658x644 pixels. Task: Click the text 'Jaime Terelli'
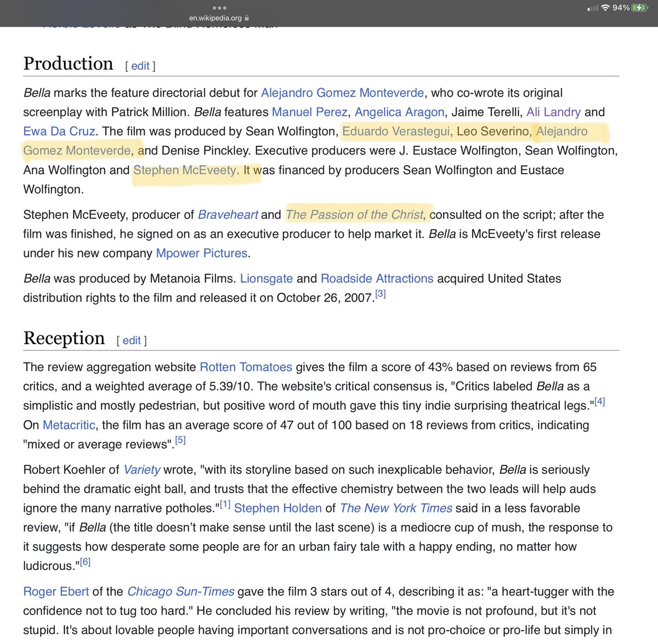[485, 112]
